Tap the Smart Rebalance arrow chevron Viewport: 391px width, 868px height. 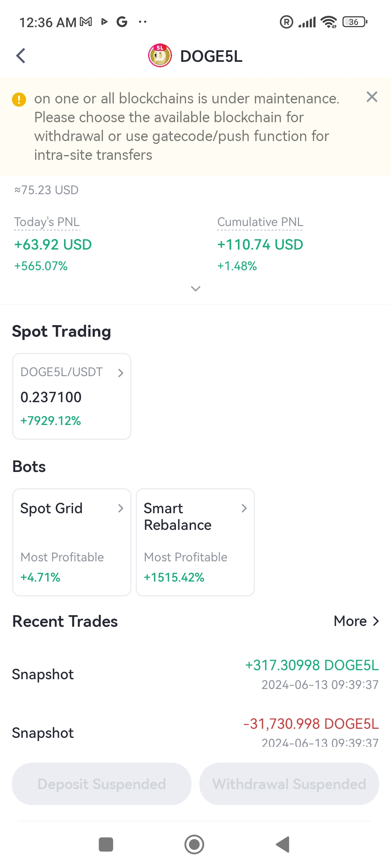pyautogui.click(x=244, y=508)
